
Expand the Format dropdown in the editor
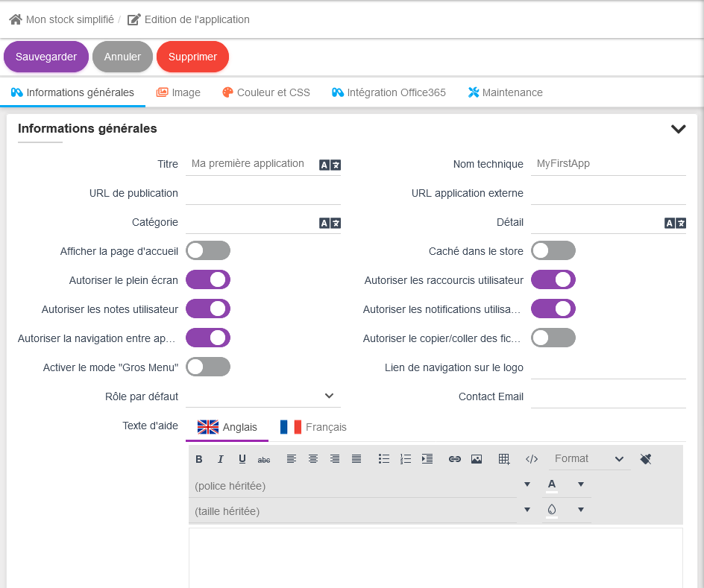point(589,459)
